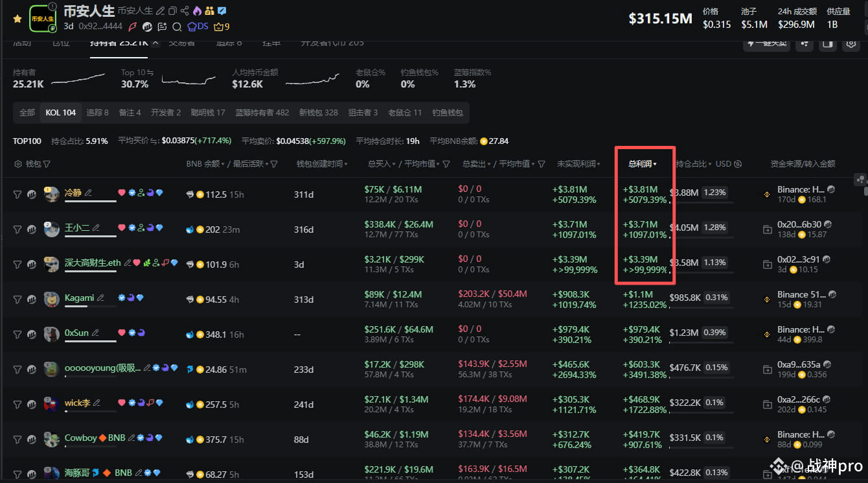868x483 pixels.
Task: Click the search icon under token name
Action: click(177, 27)
